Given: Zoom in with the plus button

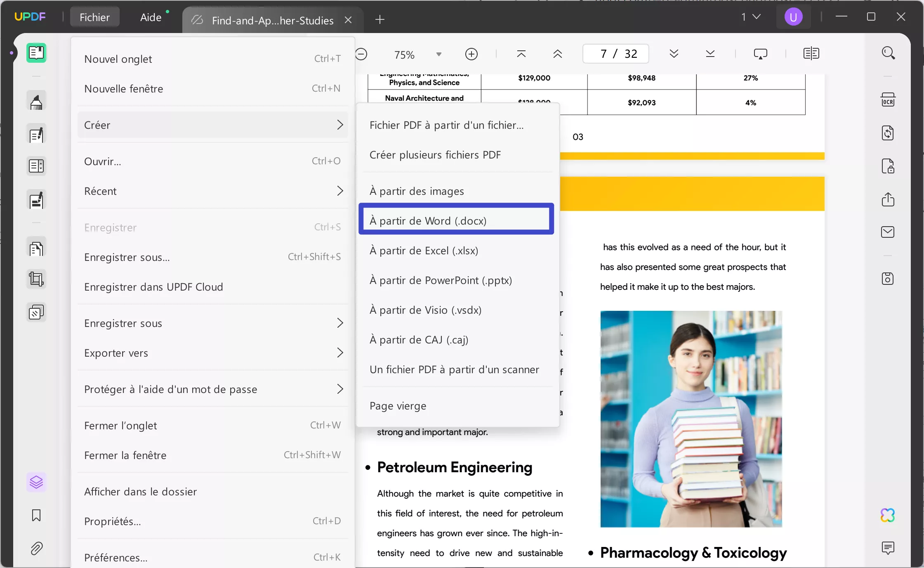Looking at the screenshot, I should [x=471, y=54].
